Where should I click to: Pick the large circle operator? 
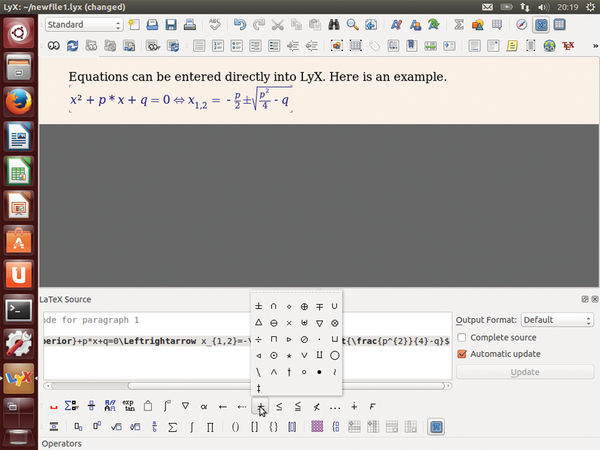(x=335, y=355)
